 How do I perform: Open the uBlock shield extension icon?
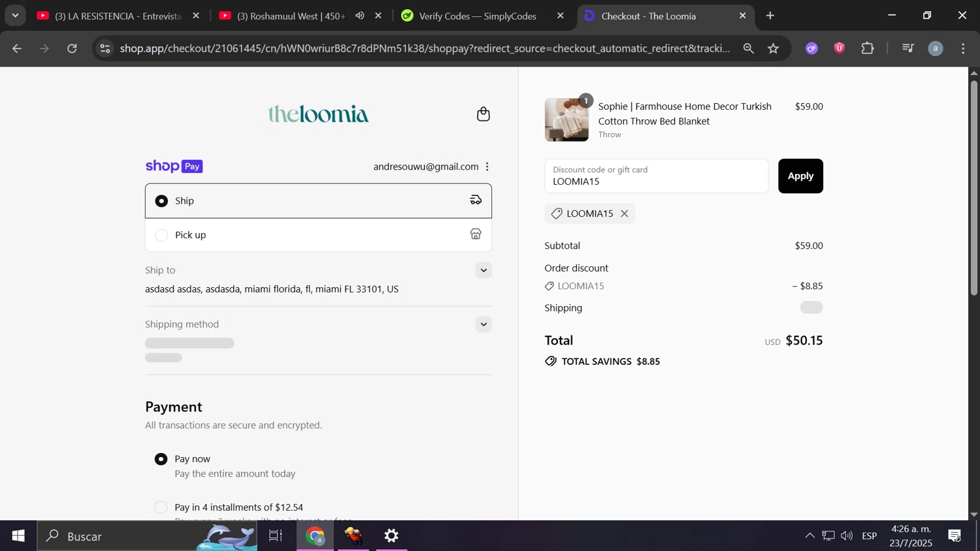click(840, 48)
